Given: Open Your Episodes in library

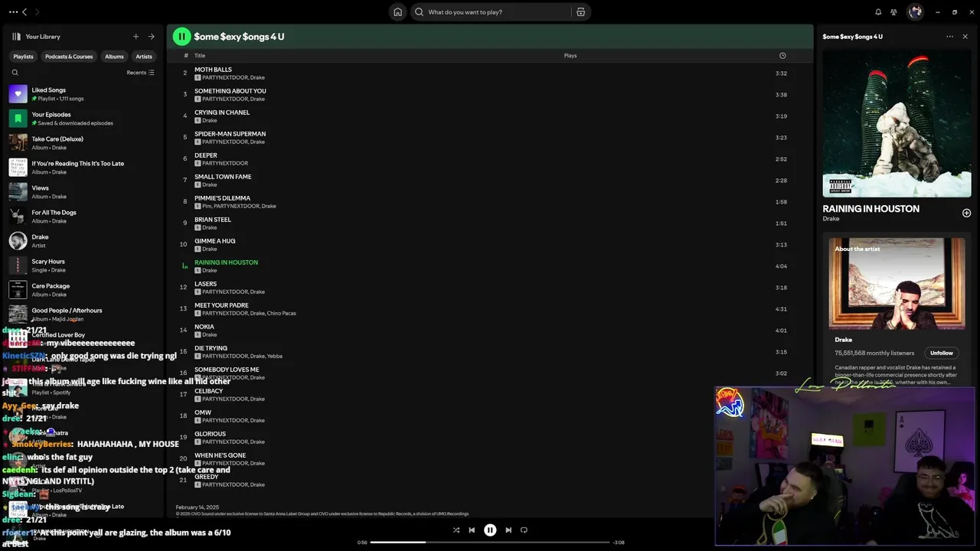Looking at the screenshot, I should pos(83,119).
